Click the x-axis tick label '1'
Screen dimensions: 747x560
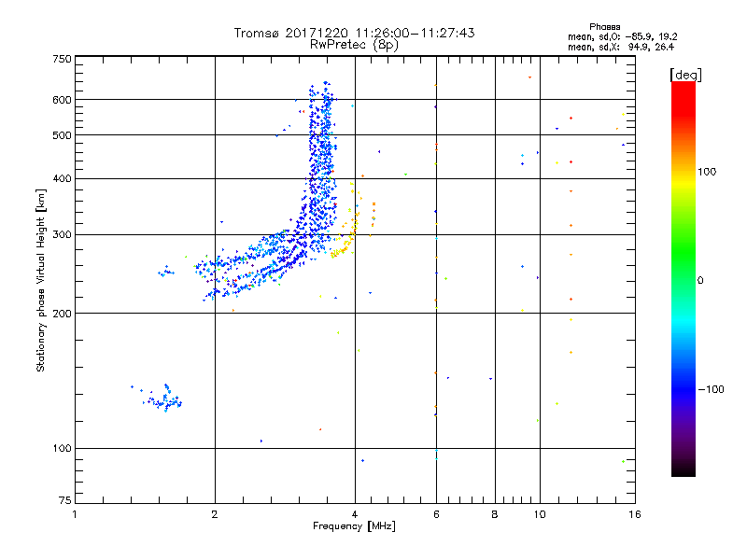(x=75, y=514)
